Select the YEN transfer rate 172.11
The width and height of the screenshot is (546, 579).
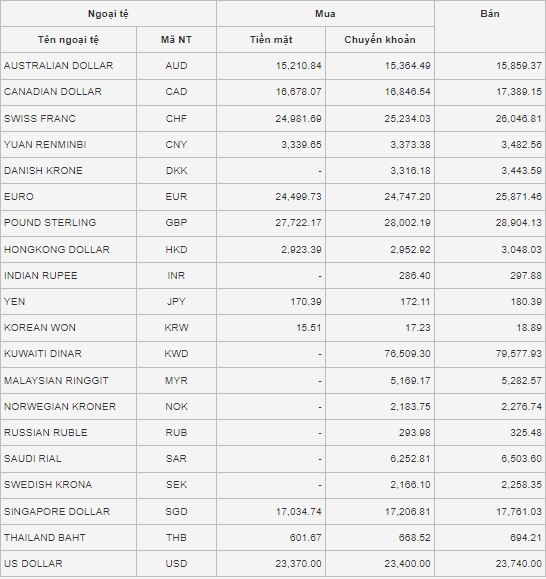pos(416,302)
